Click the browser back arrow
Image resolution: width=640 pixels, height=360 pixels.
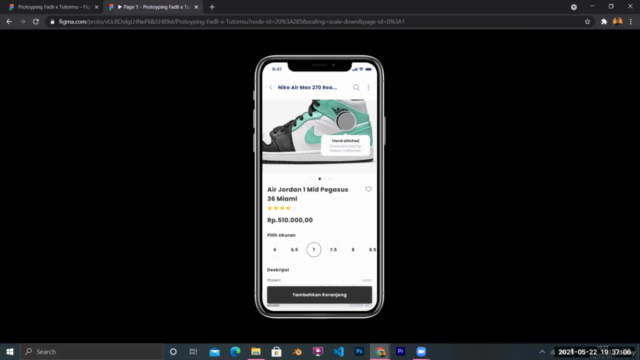pos(9,22)
